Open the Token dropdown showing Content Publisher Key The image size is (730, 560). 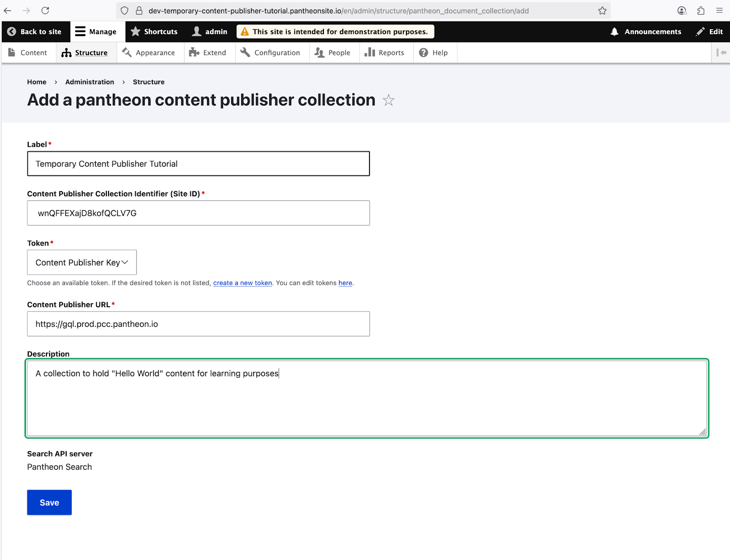(x=82, y=262)
